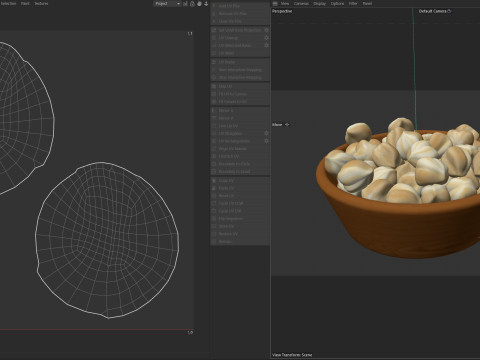Open the Project dropdown in UV editor
The height and width of the screenshot is (360, 480).
click(x=167, y=4)
